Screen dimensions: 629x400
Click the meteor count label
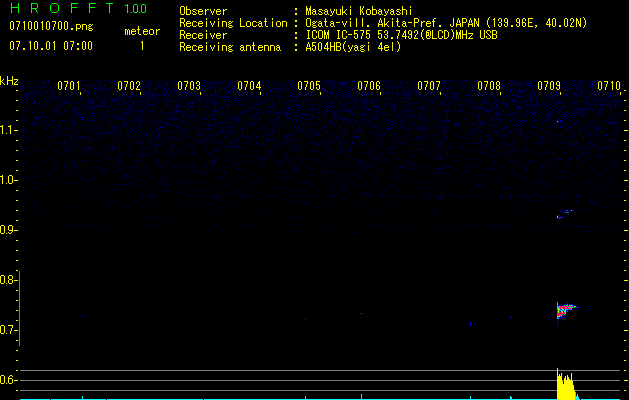pyautogui.click(x=142, y=31)
